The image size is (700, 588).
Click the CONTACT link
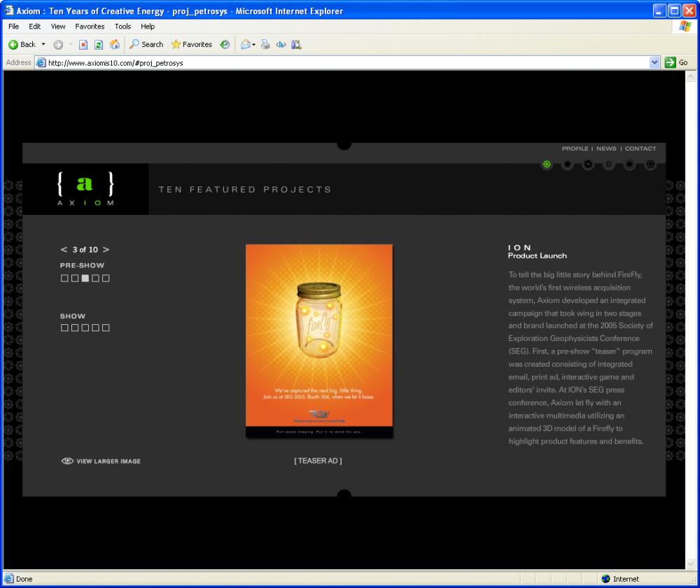pyautogui.click(x=640, y=148)
